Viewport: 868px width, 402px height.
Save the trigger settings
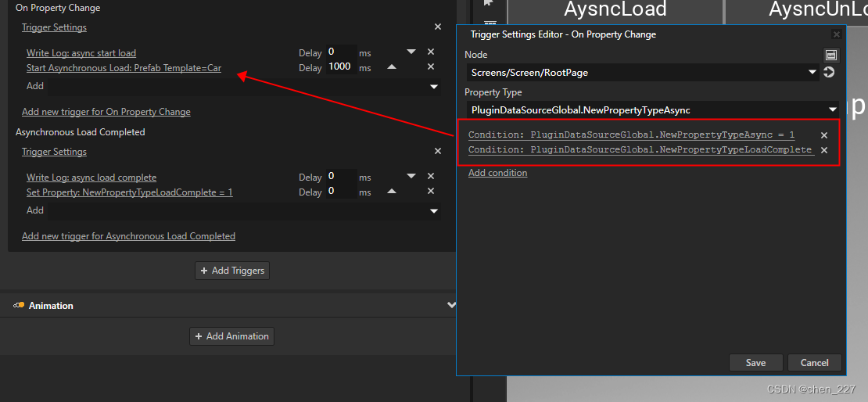(755, 363)
